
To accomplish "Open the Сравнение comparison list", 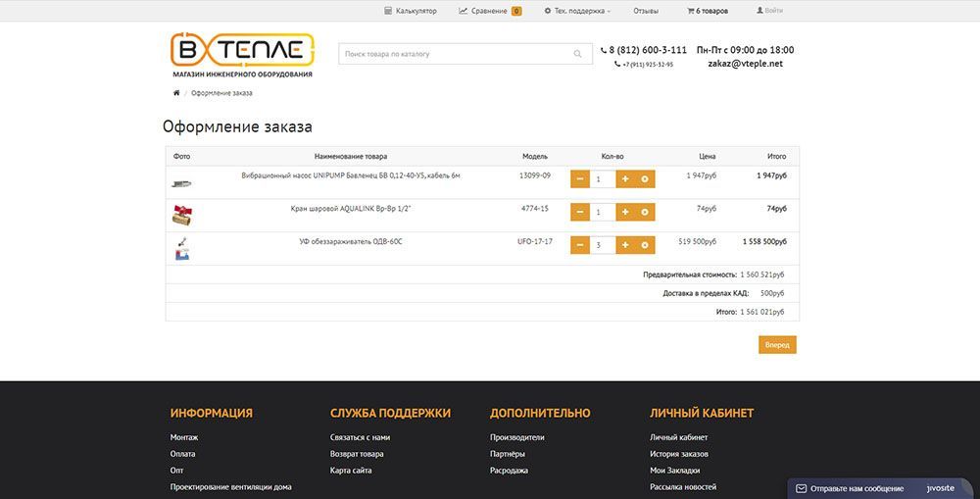I will pos(489,11).
